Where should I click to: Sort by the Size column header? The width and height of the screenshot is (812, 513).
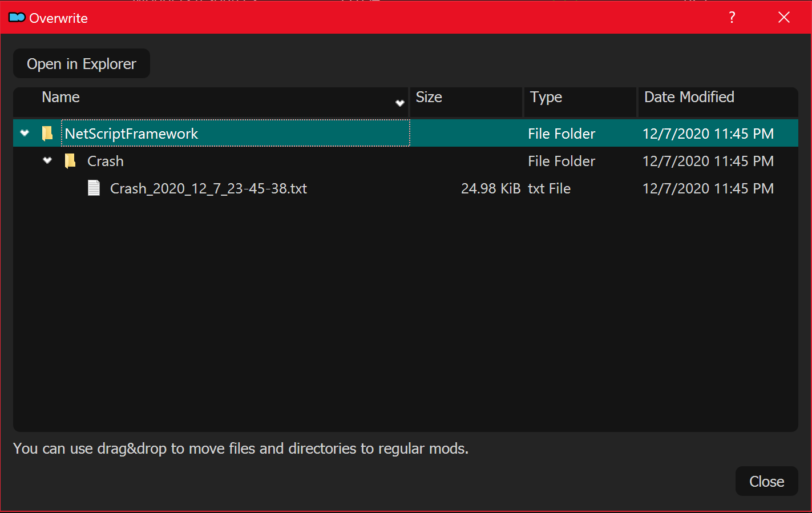pyautogui.click(x=466, y=102)
